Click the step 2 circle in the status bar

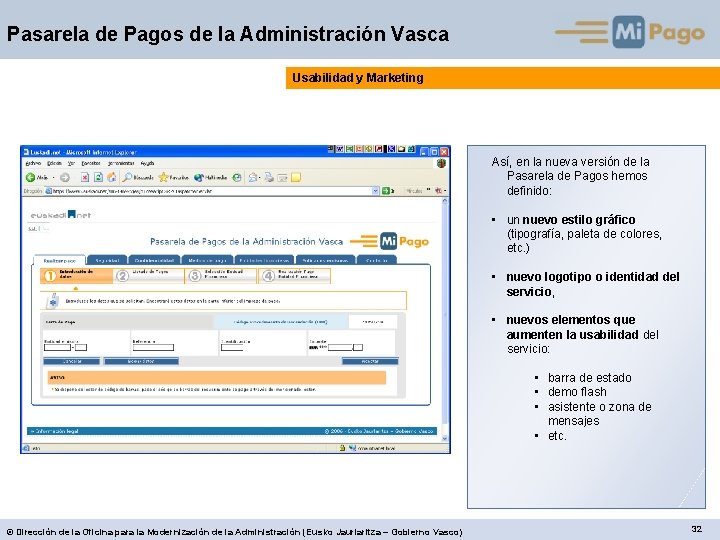(122, 276)
